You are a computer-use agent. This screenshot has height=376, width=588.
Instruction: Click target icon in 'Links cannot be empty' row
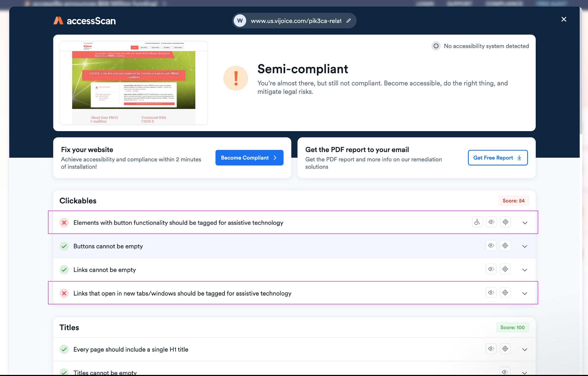point(505,269)
